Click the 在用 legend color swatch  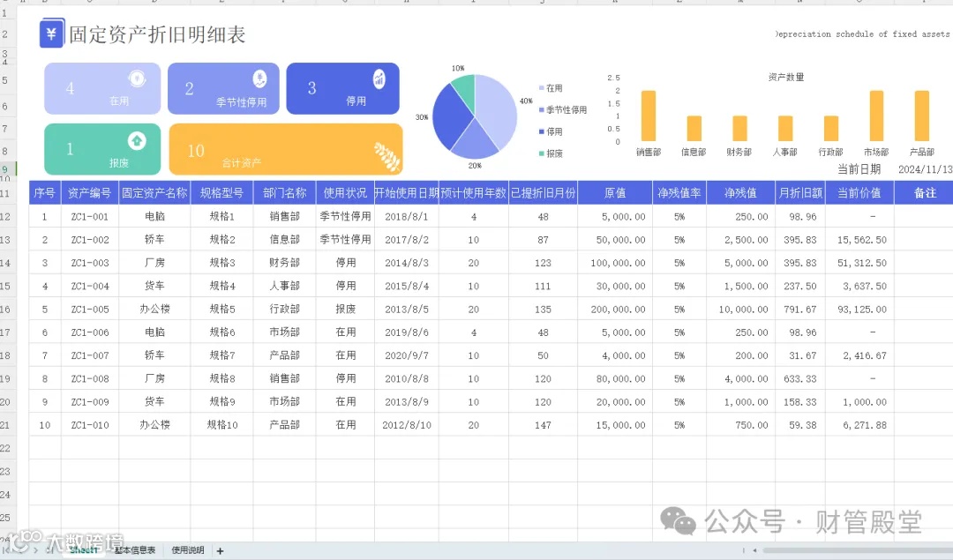coord(542,88)
